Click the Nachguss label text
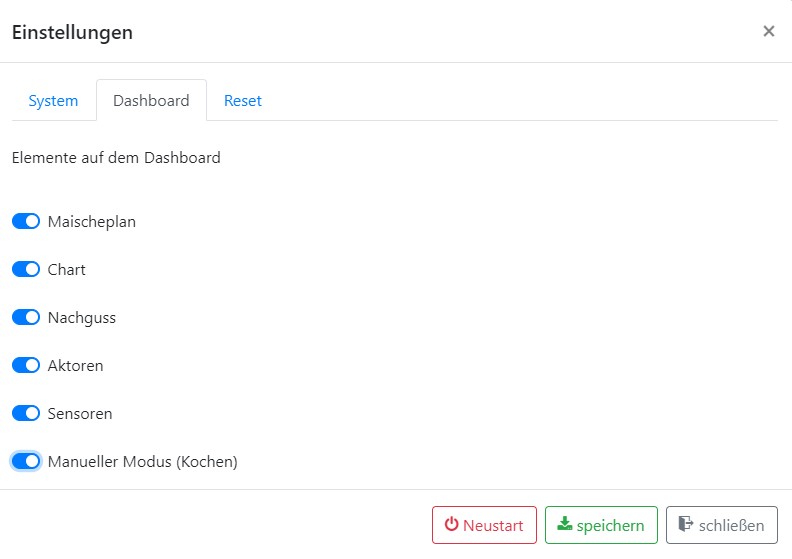The height and width of the screenshot is (559, 792). pos(82,318)
